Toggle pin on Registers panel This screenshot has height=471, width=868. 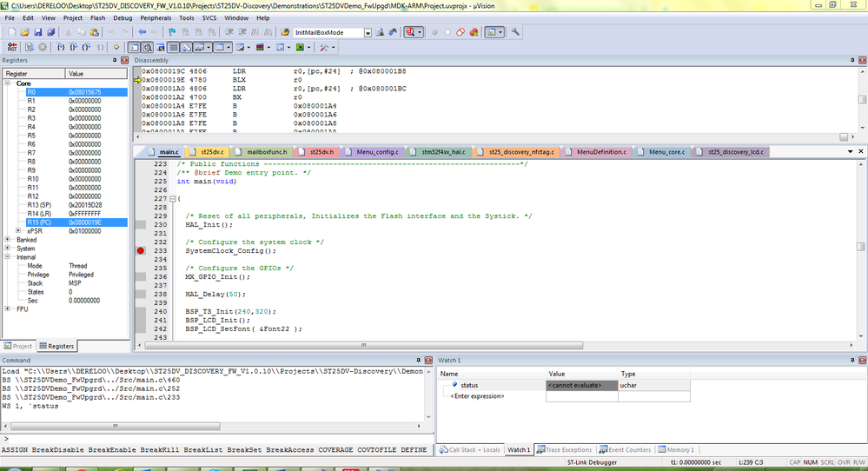tap(115, 60)
